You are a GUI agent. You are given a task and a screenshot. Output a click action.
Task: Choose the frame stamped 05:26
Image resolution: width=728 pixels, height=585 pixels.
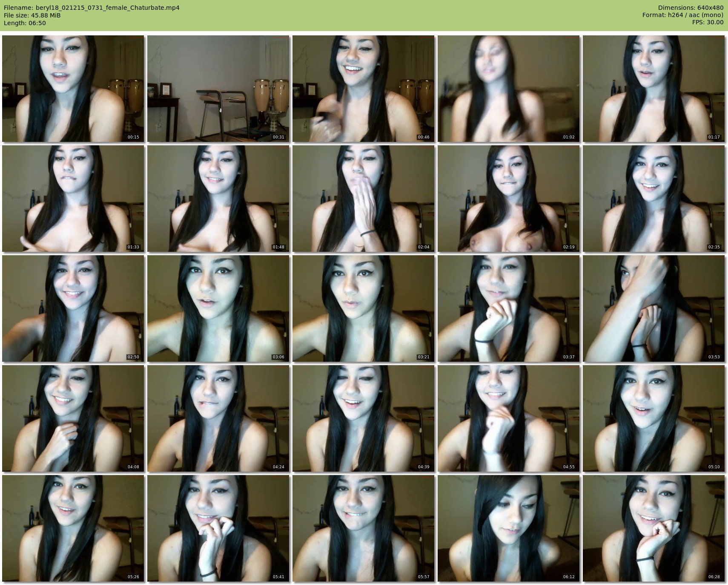(x=73, y=528)
